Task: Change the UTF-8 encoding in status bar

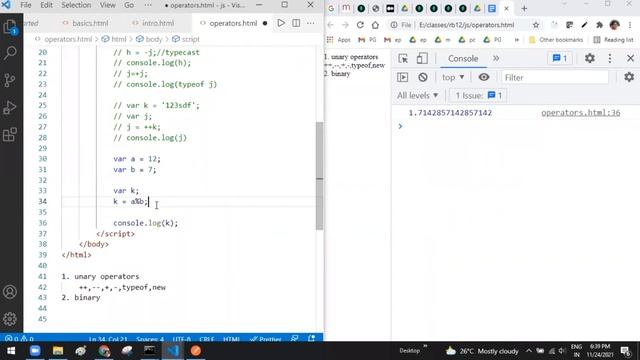Action: [182, 339]
